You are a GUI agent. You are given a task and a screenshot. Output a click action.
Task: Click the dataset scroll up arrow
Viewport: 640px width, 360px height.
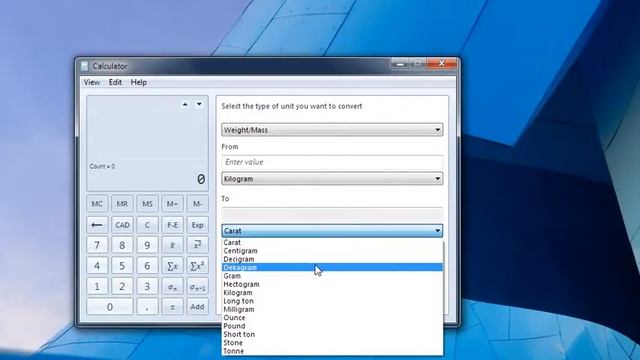185,104
